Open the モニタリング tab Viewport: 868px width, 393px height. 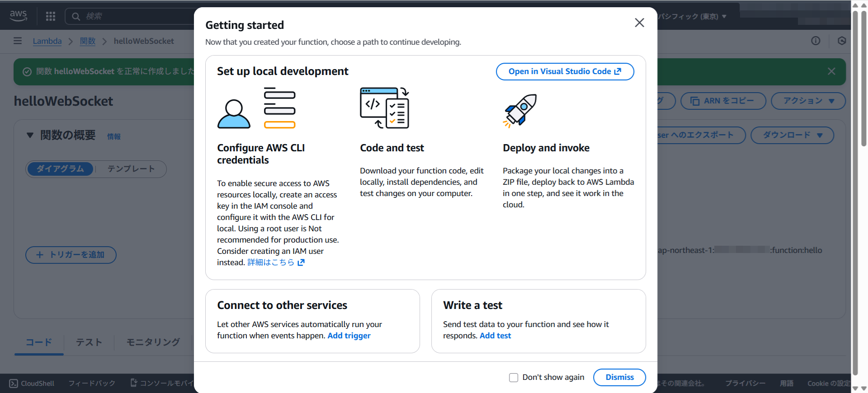(x=153, y=342)
